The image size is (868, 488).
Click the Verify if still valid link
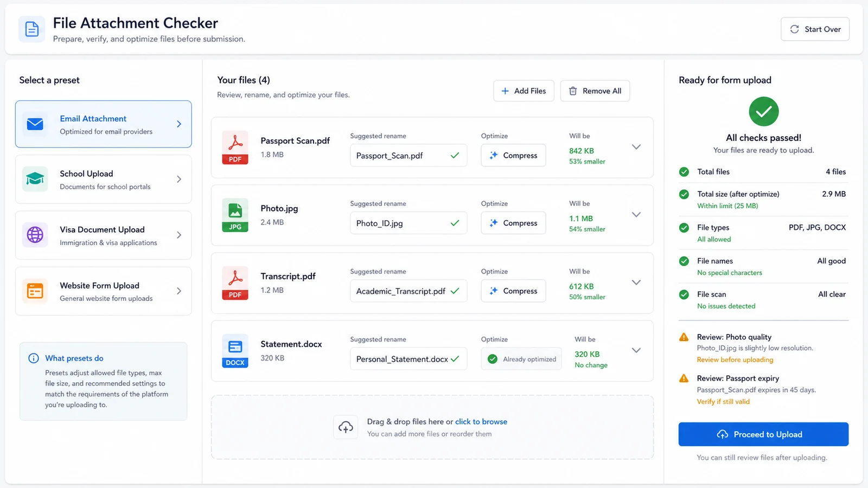pyautogui.click(x=723, y=402)
